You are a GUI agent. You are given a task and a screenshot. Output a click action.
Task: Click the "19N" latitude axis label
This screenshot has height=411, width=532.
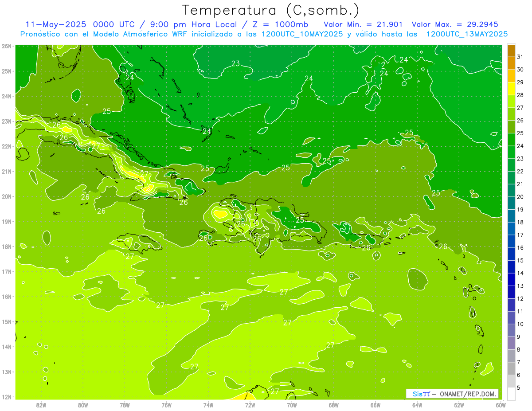point(7,222)
